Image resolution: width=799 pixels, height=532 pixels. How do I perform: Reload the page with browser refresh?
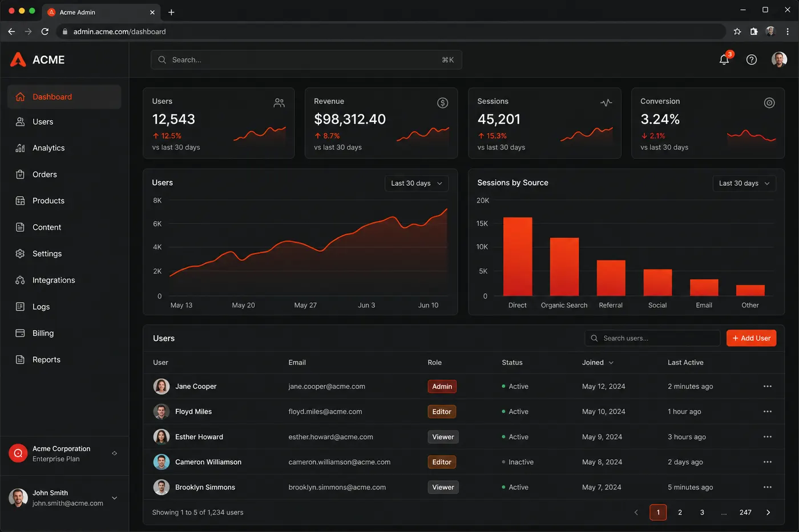[x=45, y=31]
